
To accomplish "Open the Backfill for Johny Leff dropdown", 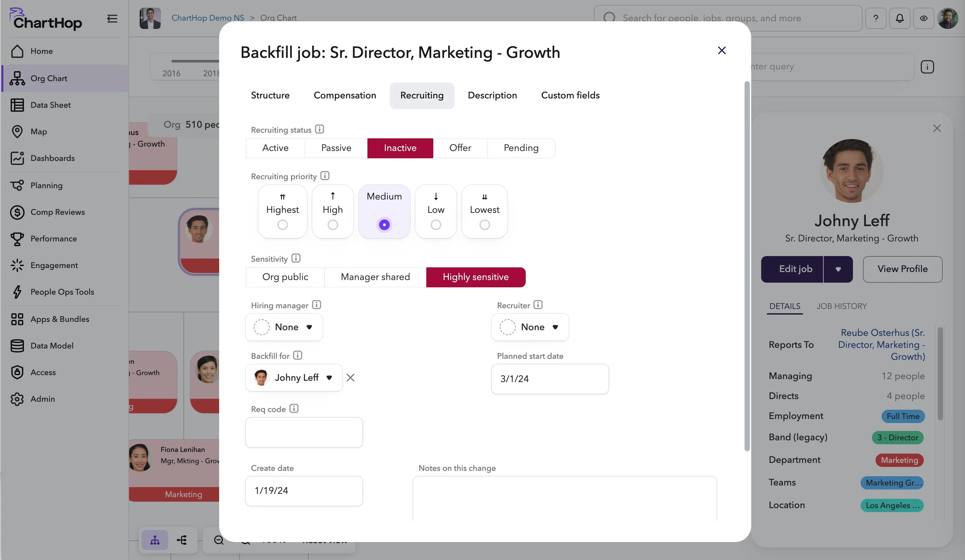I will (x=294, y=378).
